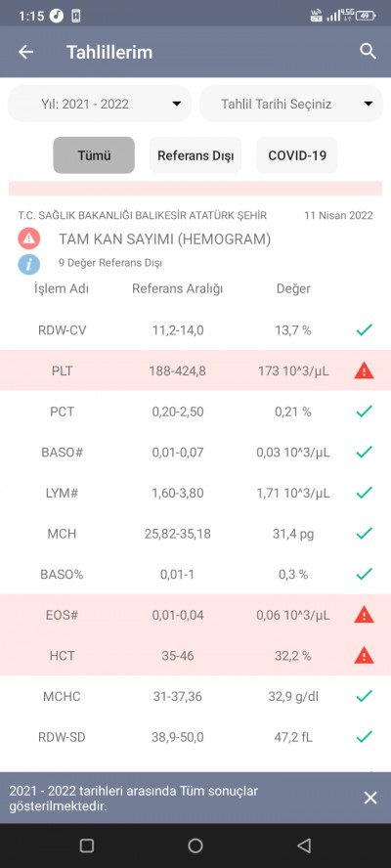Switch to the COVID-19 filter
391x868 pixels.
297,155
